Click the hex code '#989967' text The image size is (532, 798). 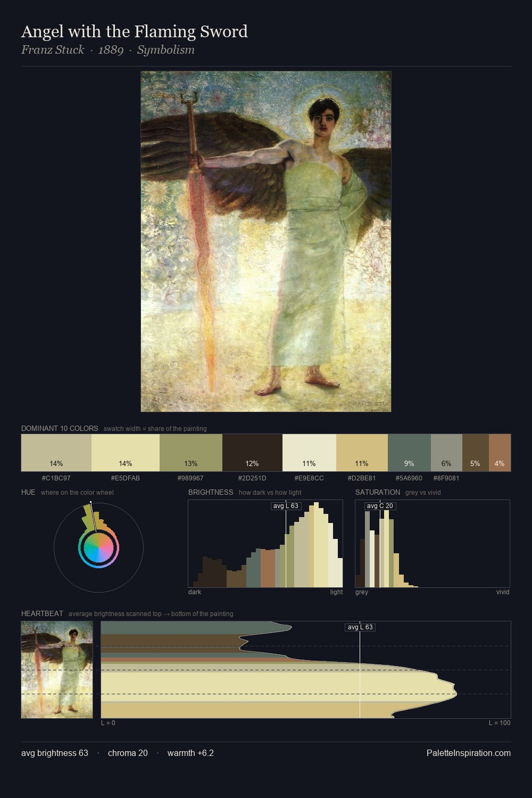[190, 478]
